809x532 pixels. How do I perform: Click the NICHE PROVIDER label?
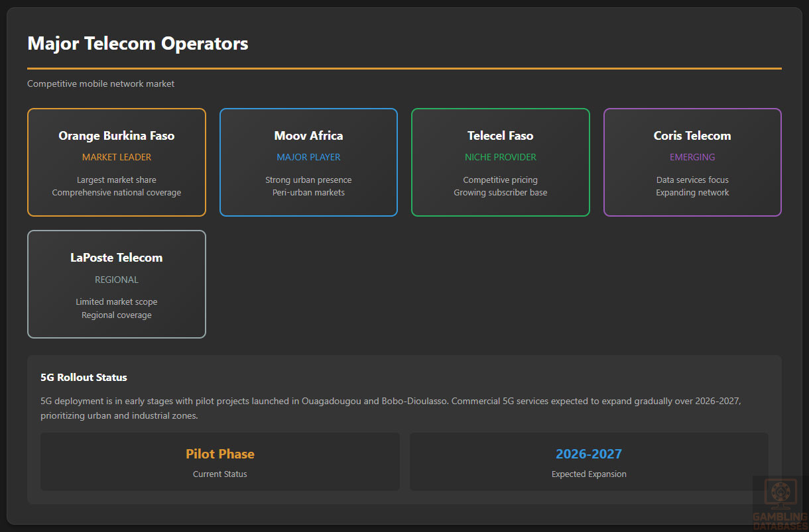[x=500, y=157]
